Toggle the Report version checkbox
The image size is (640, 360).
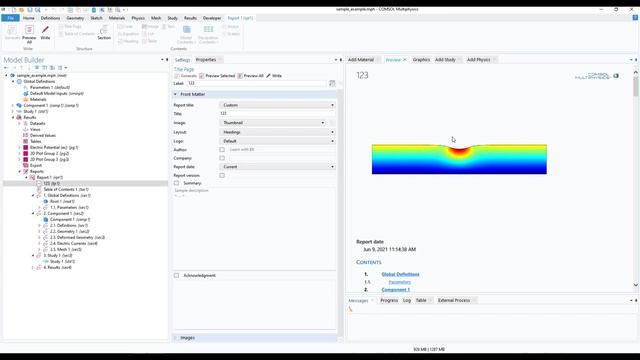pyautogui.click(x=222, y=176)
